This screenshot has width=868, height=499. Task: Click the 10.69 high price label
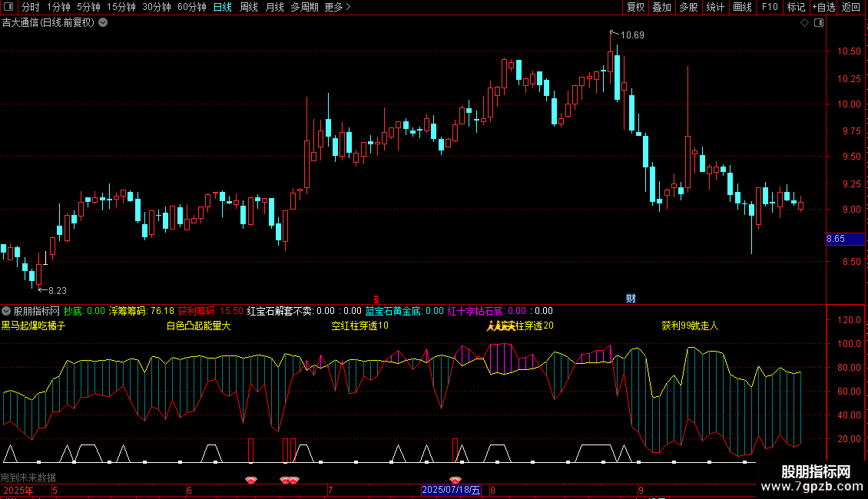(x=631, y=35)
